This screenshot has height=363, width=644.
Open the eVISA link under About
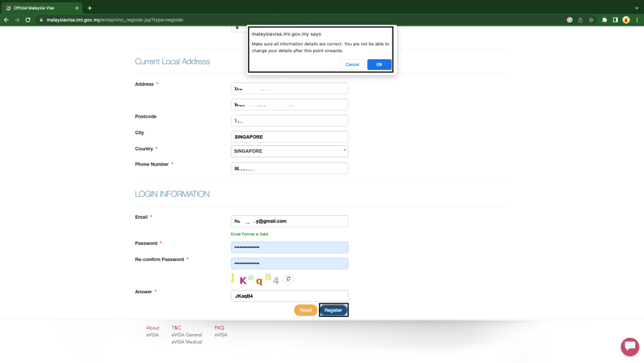(152, 335)
